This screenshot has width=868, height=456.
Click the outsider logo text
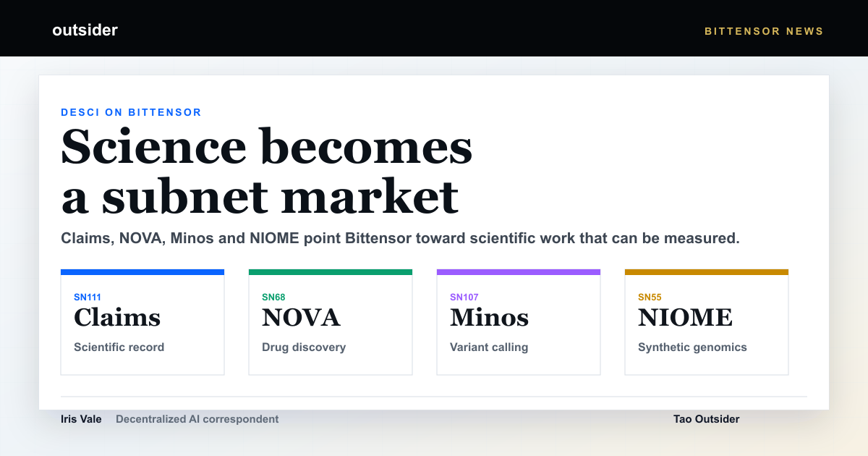pyautogui.click(x=85, y=30)
